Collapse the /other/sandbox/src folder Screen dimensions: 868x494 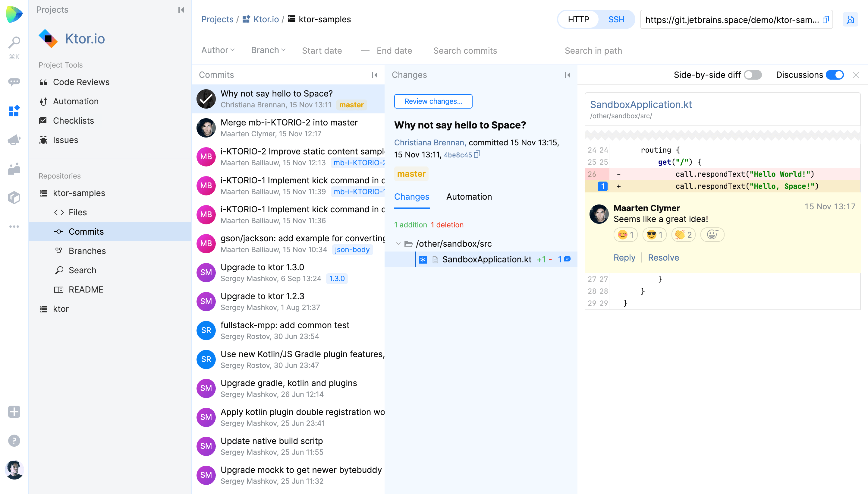(399, 243)
